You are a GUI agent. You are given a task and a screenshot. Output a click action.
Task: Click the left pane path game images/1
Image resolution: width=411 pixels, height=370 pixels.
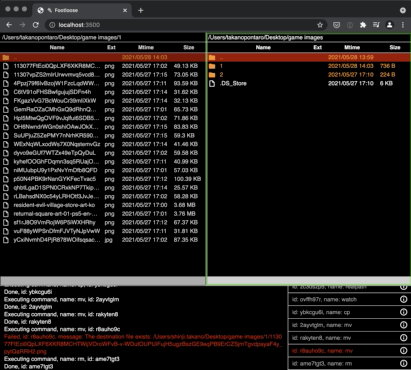62,38
